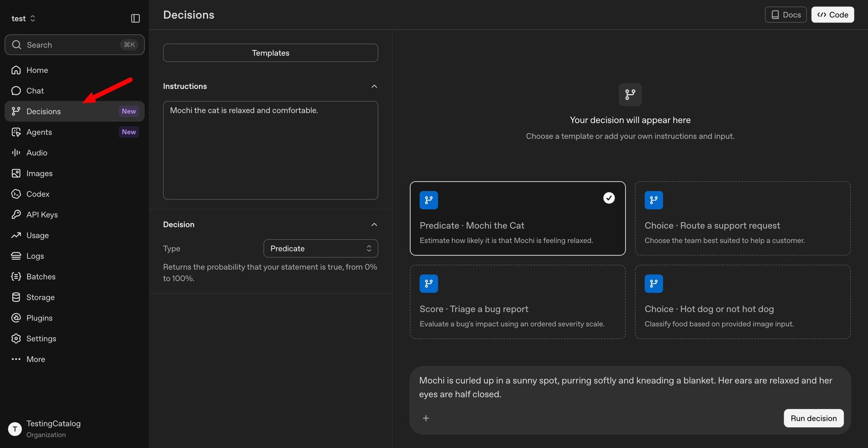Click the Code button in header

pos(832,15)
